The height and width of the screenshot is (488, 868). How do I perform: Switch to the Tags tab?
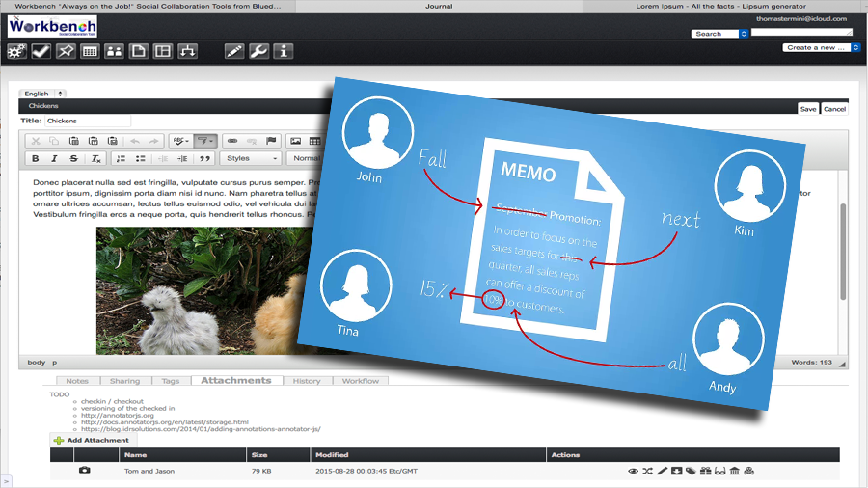pos(171,381)
